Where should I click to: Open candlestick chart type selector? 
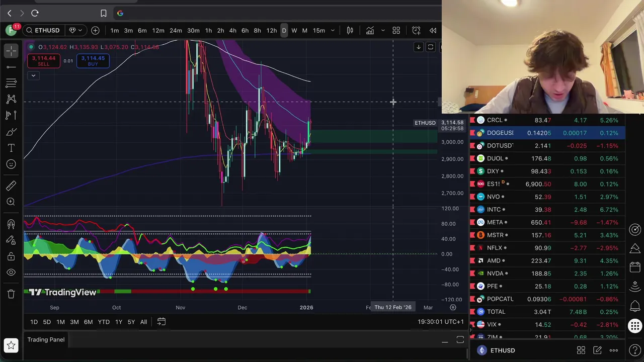pyautogui.click(x=350, y=31)
